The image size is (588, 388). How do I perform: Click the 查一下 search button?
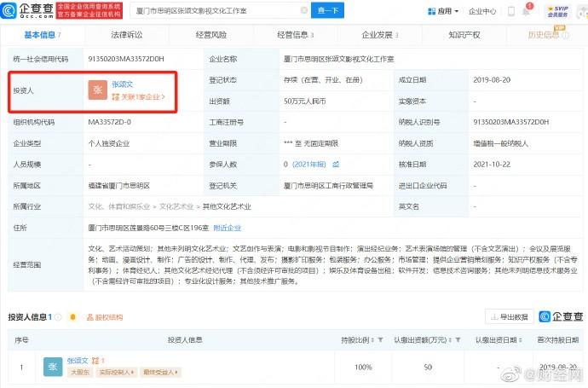click(x=327, y=10)
